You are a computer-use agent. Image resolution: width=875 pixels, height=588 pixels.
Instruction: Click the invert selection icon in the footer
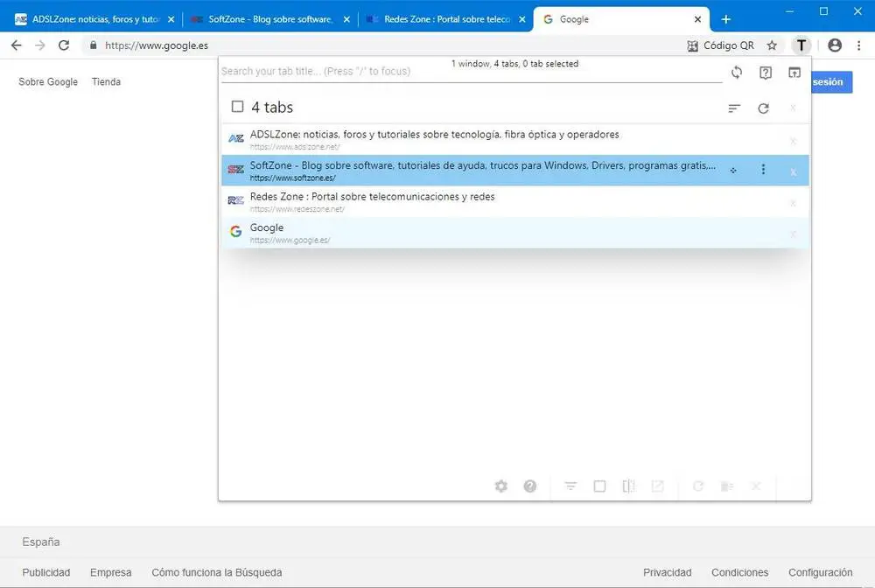[628, 486]
